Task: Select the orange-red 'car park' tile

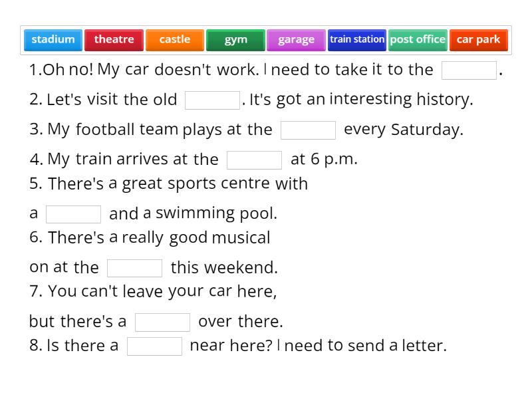Action: coord(478,40)
